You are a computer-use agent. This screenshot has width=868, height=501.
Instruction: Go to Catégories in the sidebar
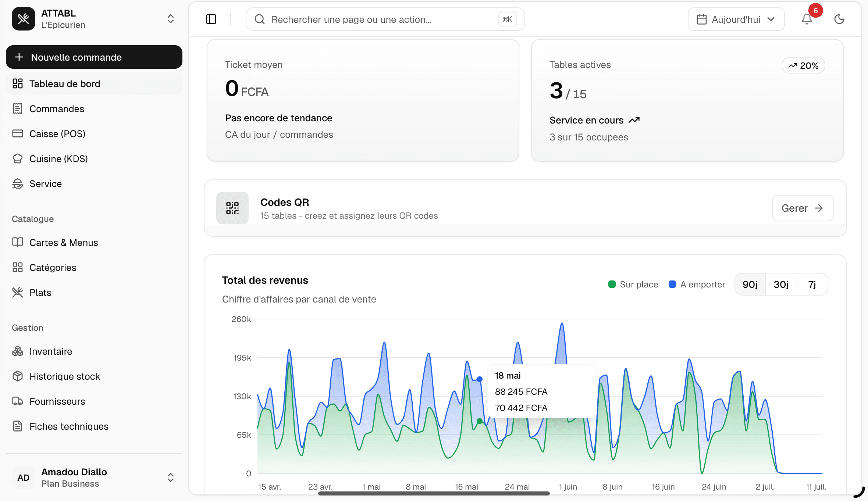pyautogui.click(x=94, y=268)
